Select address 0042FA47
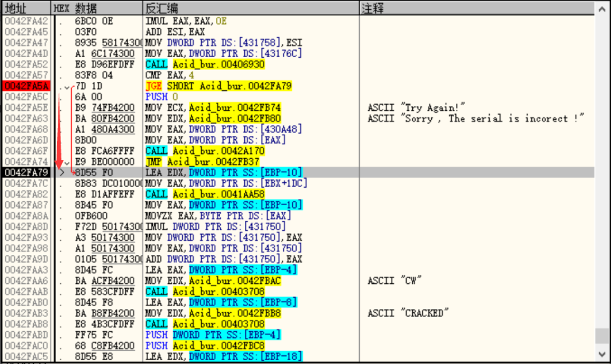 pyautogui.click(x=26, y=42)
